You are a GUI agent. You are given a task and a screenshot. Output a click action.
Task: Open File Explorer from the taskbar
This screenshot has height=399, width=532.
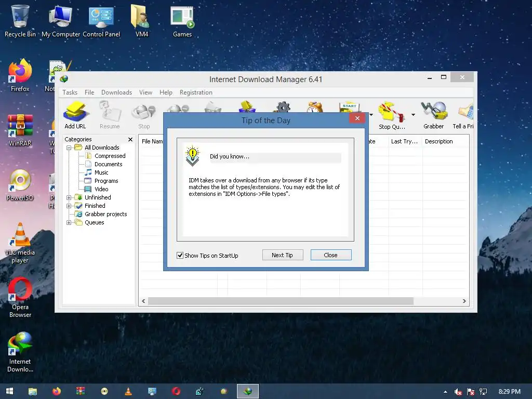coord(33,392)
